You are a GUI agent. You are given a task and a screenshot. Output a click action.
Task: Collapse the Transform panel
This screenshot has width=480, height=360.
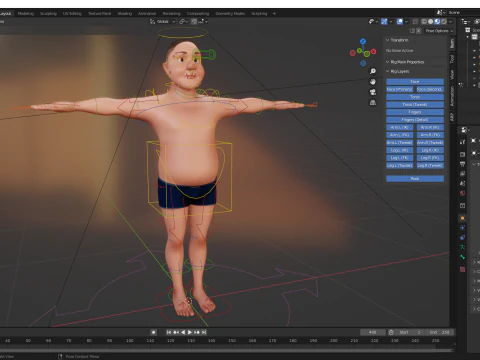coord(387,40)
